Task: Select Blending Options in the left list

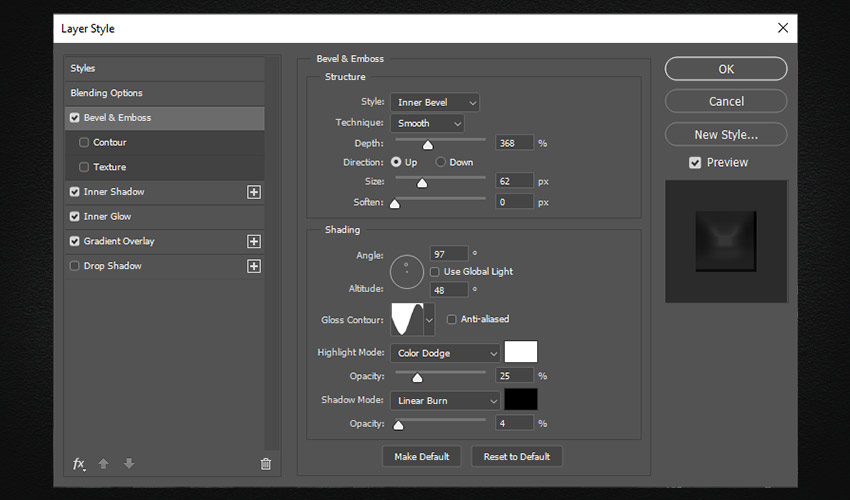Action: (x=106, y=93)
